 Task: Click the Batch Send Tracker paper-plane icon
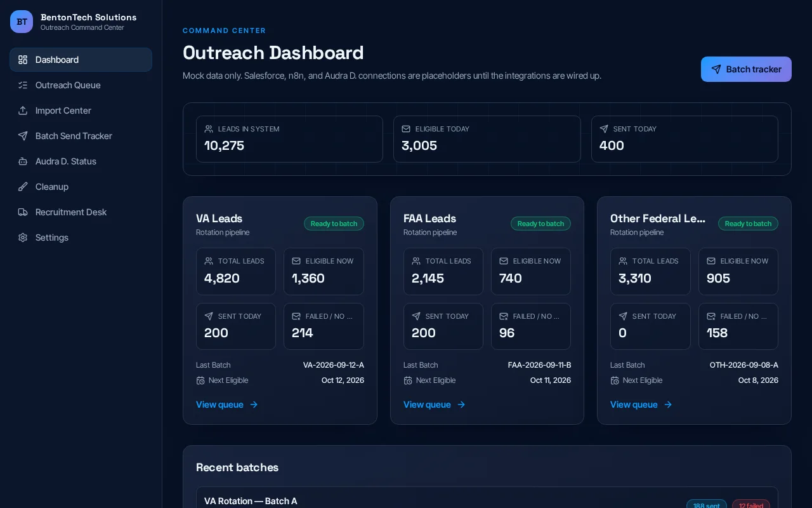(x=23, y=136)
